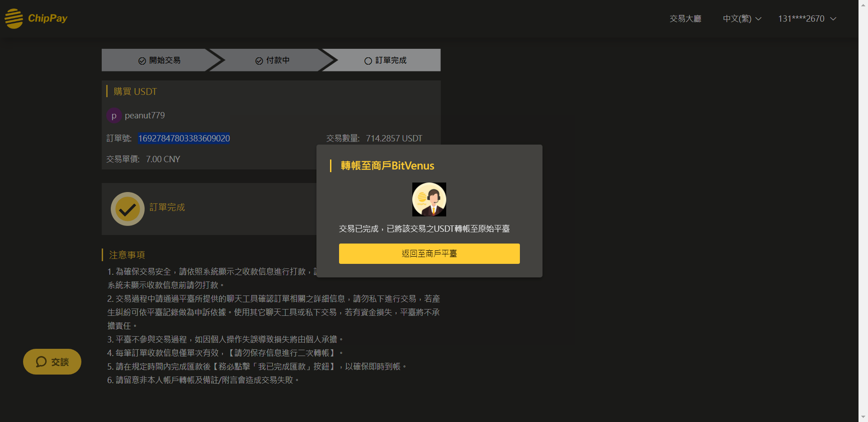
Task: Click 返回至商戶平臺 button
Action: (x=429, y=253)
